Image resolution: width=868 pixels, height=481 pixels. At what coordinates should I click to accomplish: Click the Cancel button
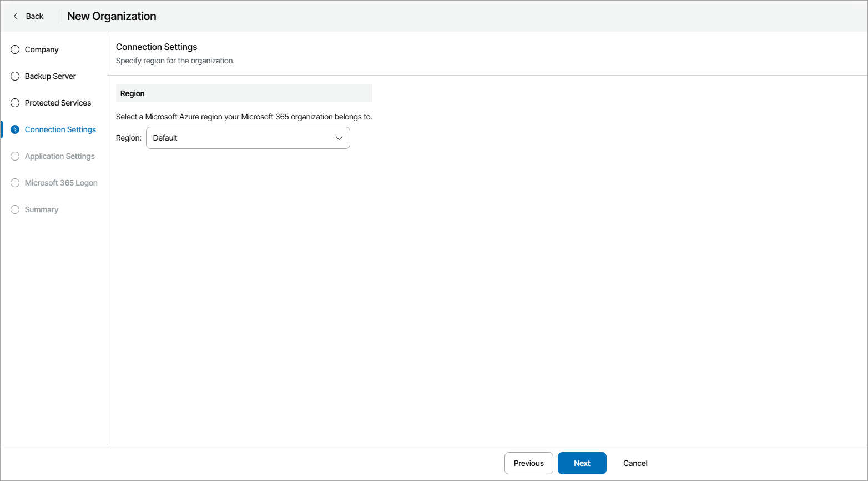click(635, 463)
